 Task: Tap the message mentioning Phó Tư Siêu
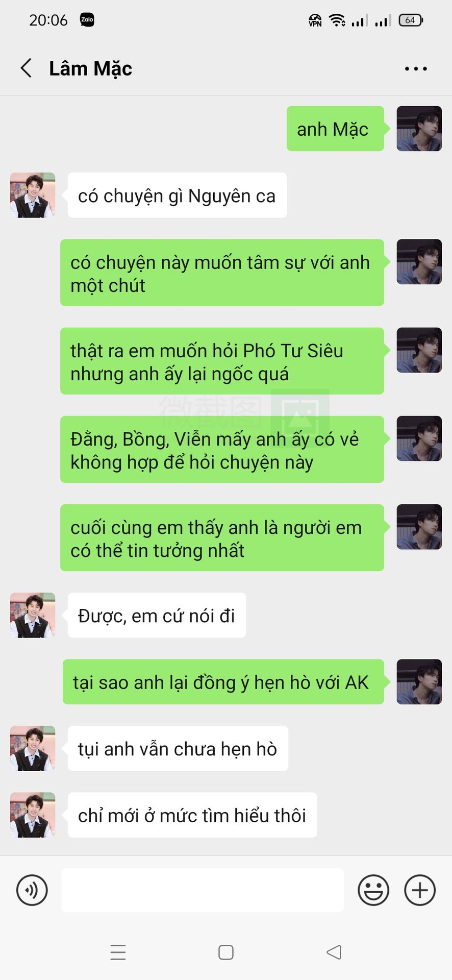[x=222, y=361]
